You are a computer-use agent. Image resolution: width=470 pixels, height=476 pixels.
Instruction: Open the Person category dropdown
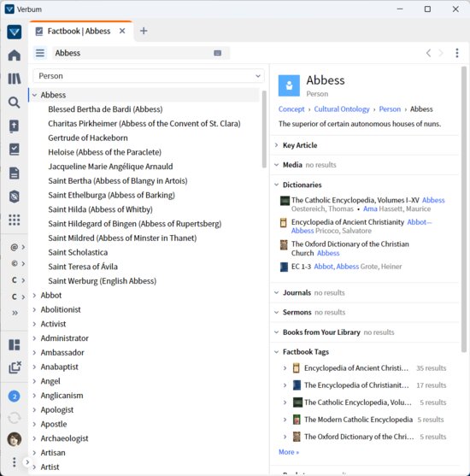tap(149, 76)
